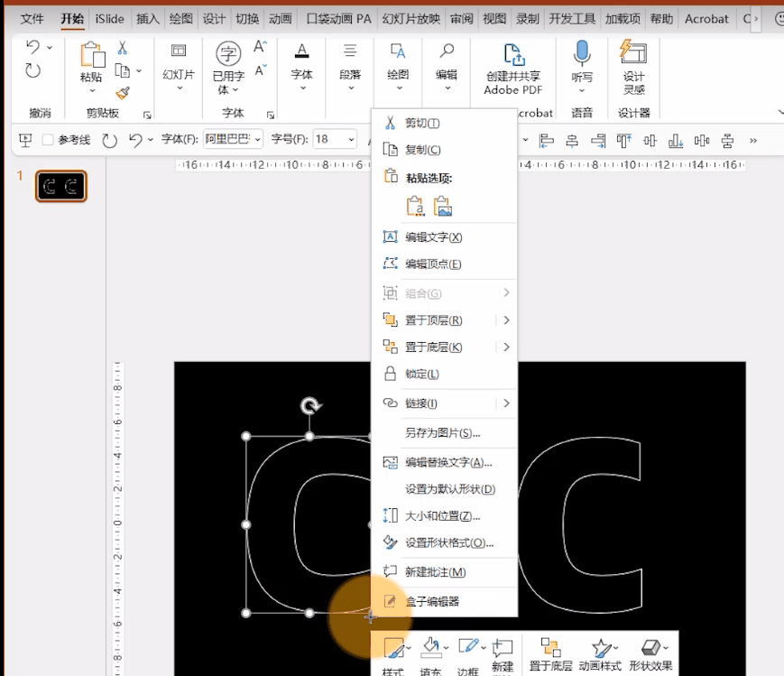Choose 另存为图片(S) in context menu
The width and height of the screenshot is (784, 676).
point(444,433)
